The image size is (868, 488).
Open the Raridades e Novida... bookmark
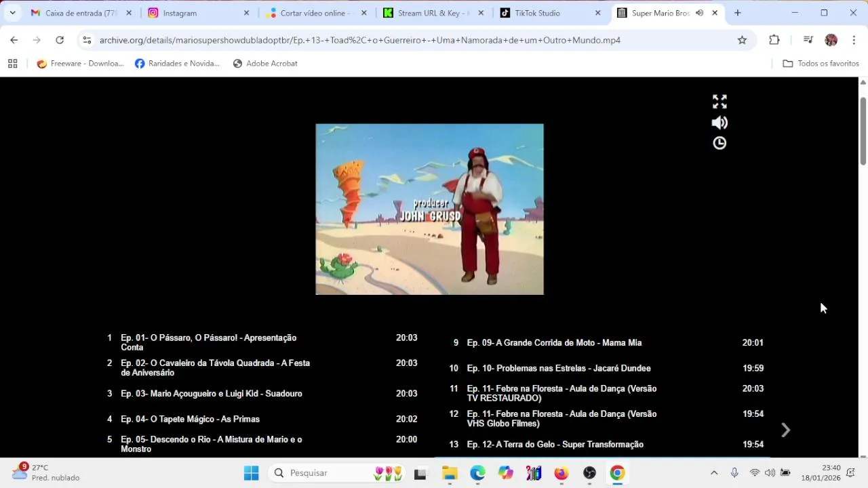pos(177,64)
